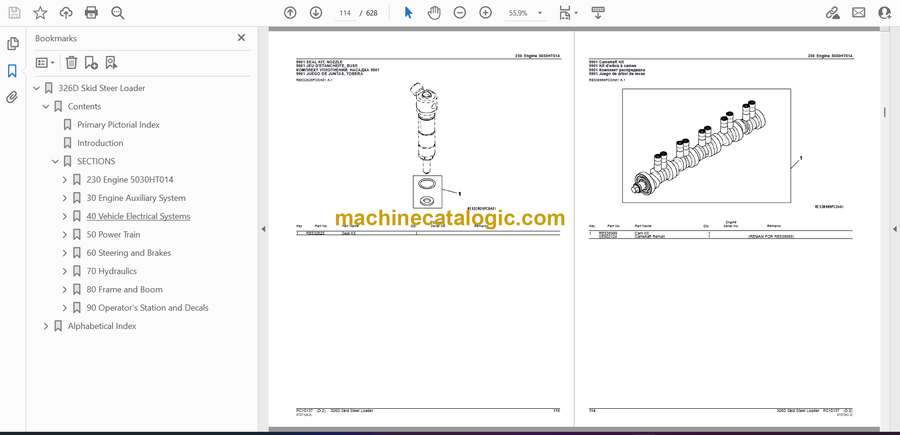Viewport: 900px width, 435px height.
Task: Click the share link icon
Action: click(x=832, y=13)
